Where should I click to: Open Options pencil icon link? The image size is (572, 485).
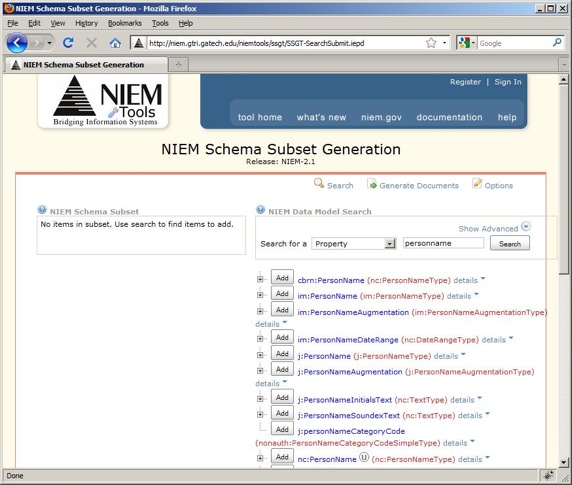click(477, 183)
